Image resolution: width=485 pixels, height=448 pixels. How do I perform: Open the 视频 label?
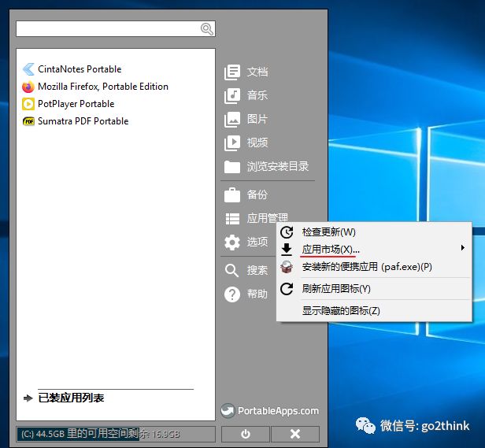[257, 143]
